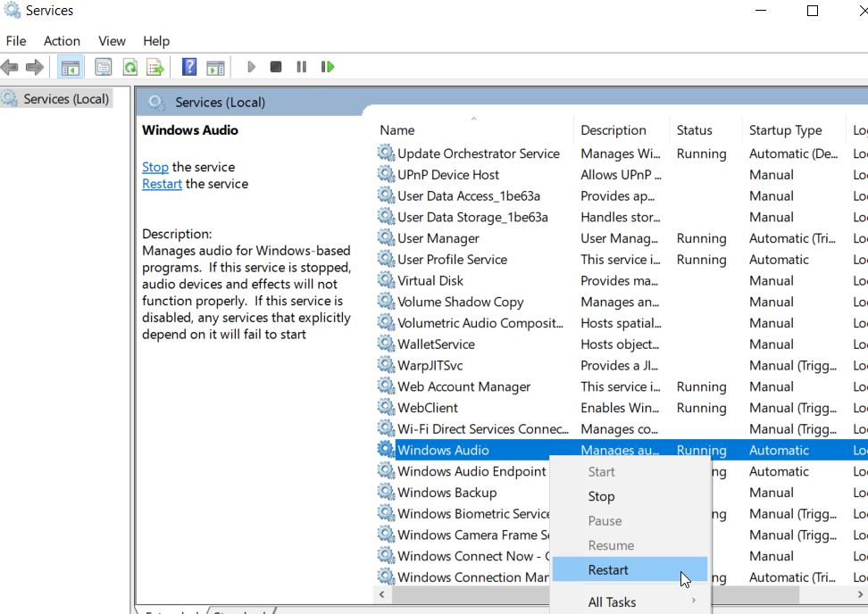The image size is (868, 614).
Task: Select the Web Account Manager service name
Action: pyautogui.click(x=463, y=386)
